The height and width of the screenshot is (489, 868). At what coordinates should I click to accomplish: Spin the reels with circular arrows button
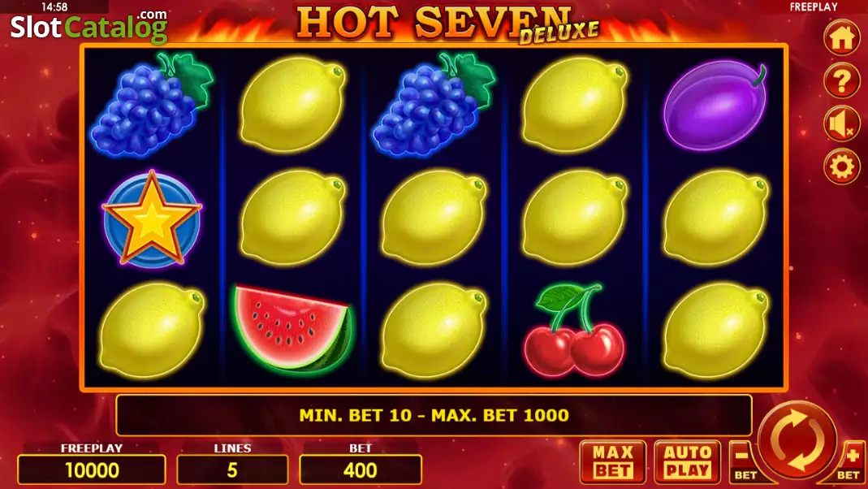(x=797, y=440)
